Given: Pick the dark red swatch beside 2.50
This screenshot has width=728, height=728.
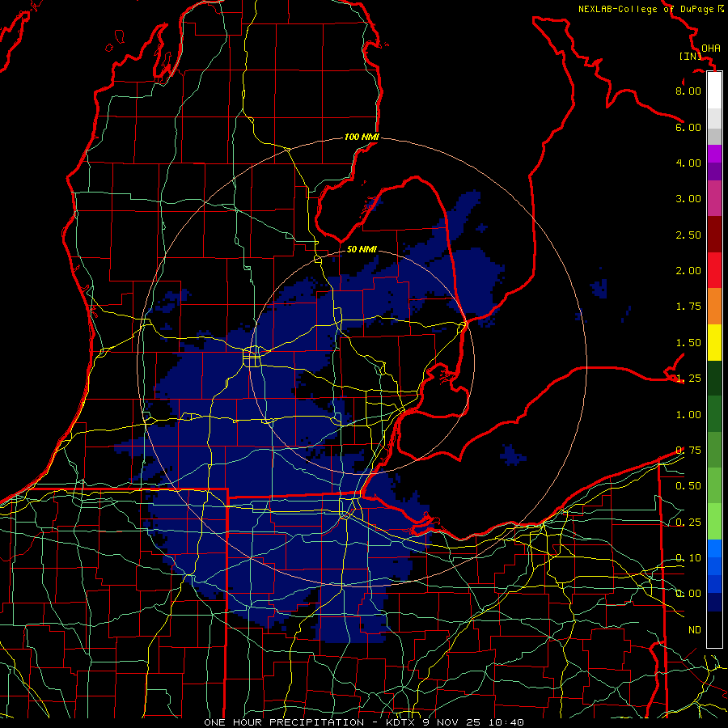Looking at the screenshot, I should point(714,235).
